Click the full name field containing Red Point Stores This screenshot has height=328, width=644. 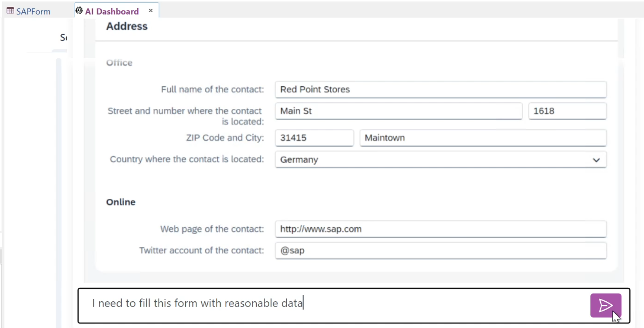[x=440, y=89]
